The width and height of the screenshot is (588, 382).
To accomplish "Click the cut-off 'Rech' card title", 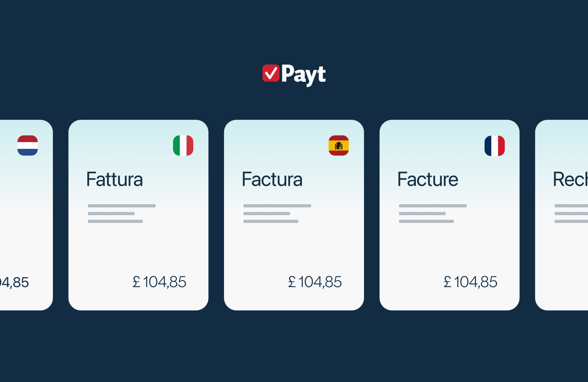I will (x=570, y=179).
